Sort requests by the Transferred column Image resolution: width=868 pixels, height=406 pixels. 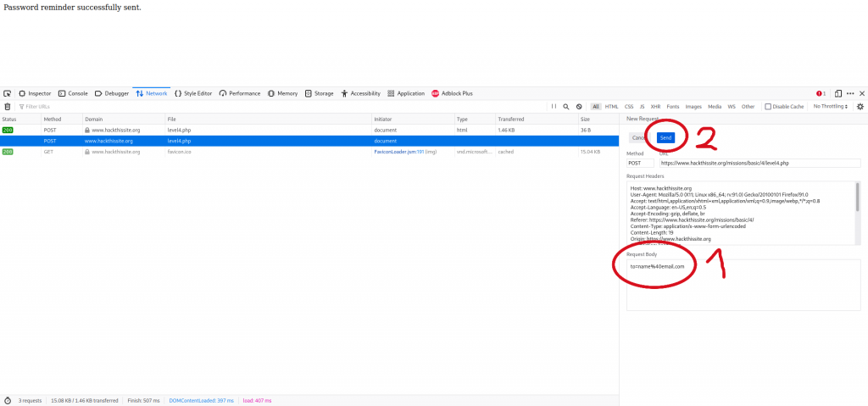click(511, 120)
